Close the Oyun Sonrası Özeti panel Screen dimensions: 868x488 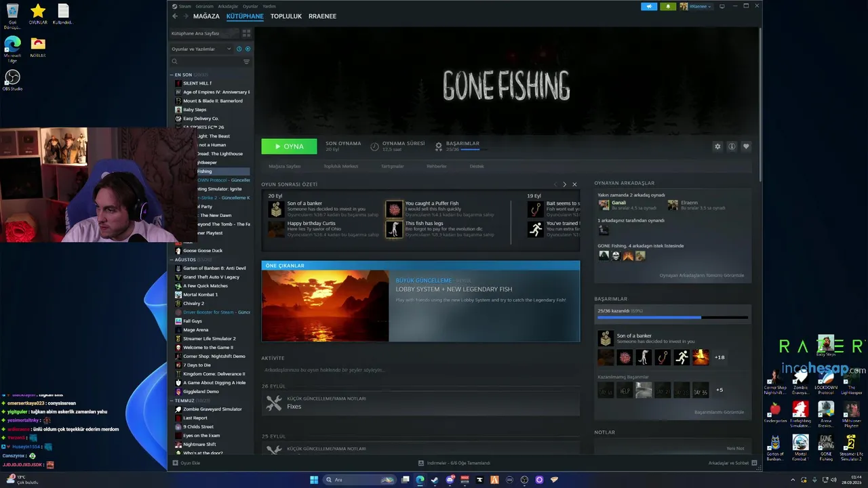click(574, 184)
